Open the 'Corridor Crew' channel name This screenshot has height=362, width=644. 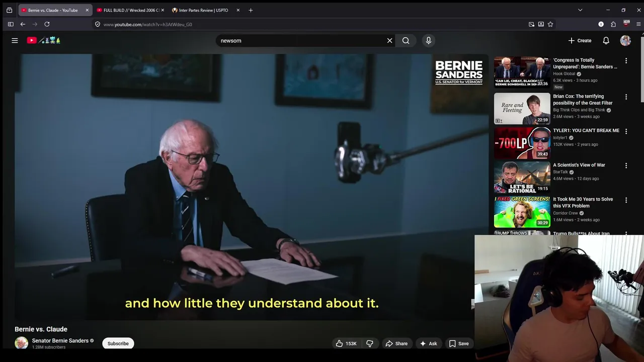pyautogui.click(x=566, y=213)
